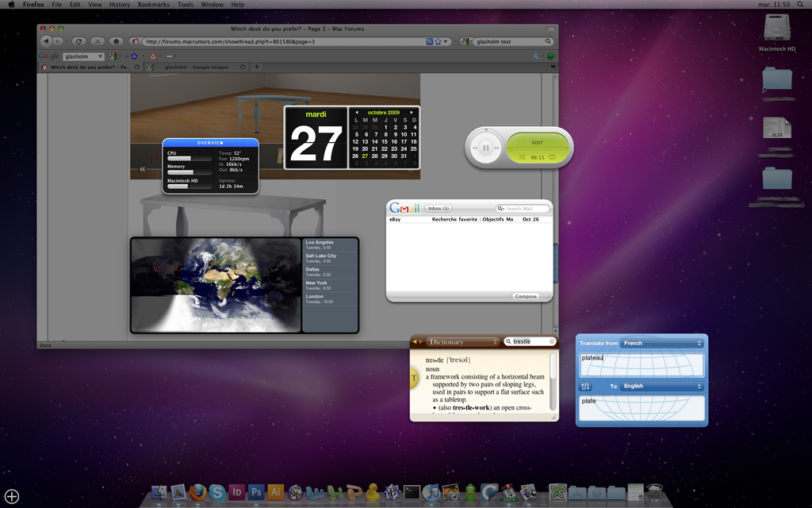
Task: Bookmark this page with the URL bar star
Action: 438,41
